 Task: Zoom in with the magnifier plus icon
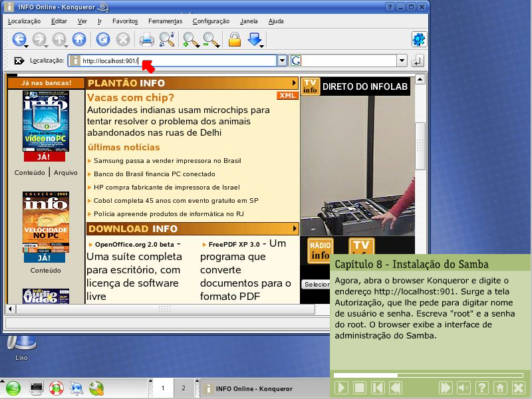point(190,39)
